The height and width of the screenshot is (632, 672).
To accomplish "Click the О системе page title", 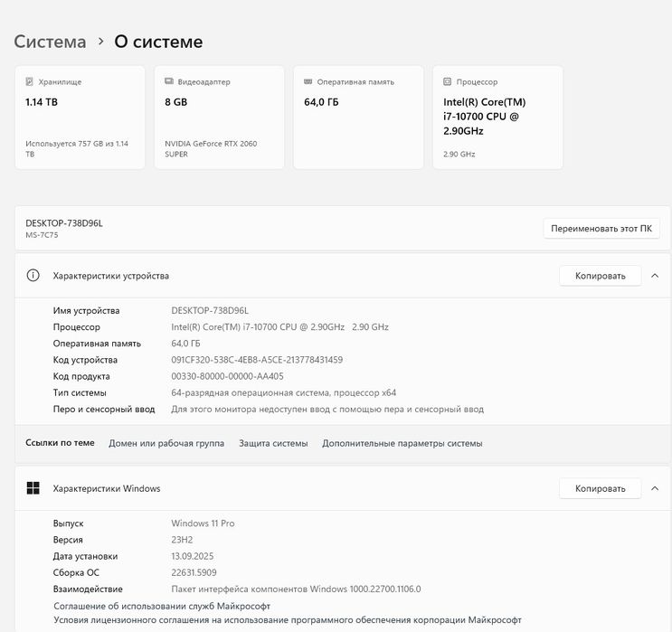I will (x=158, y=42).
